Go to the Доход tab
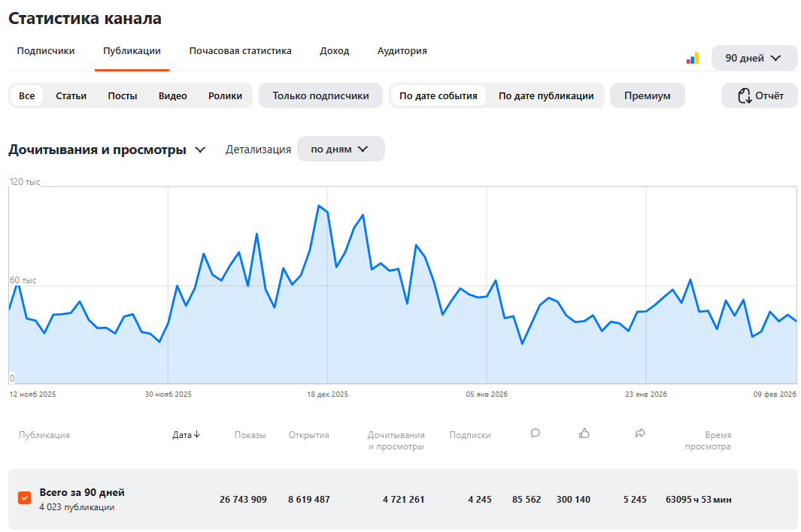The image size is (801, 532). (x=334, y=51)
